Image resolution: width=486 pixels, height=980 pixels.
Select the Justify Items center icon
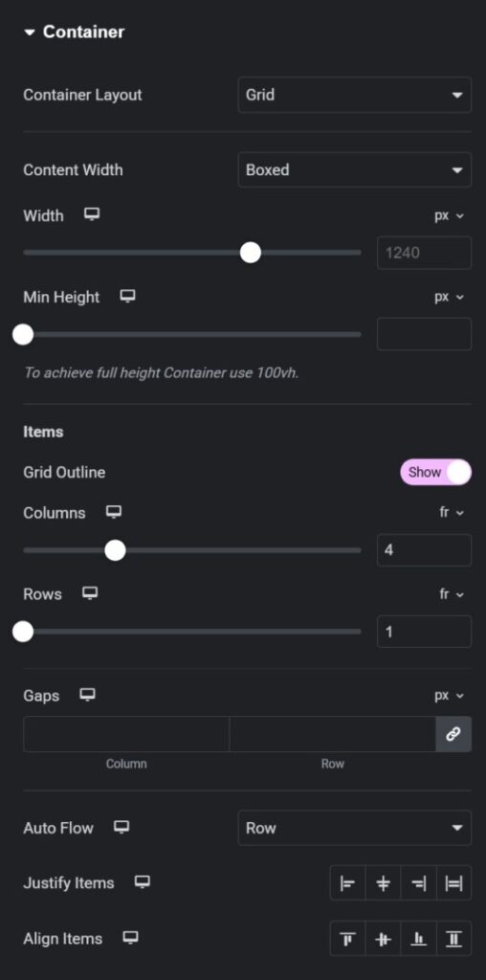tap(383, 882)
